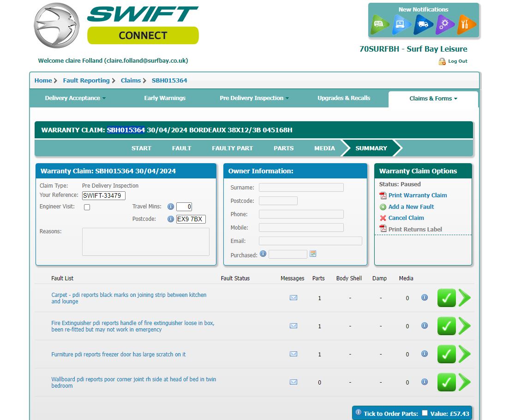Screen dimensions: 509x420
Task: Click the Reasons text area
Action: pos(146,242)
